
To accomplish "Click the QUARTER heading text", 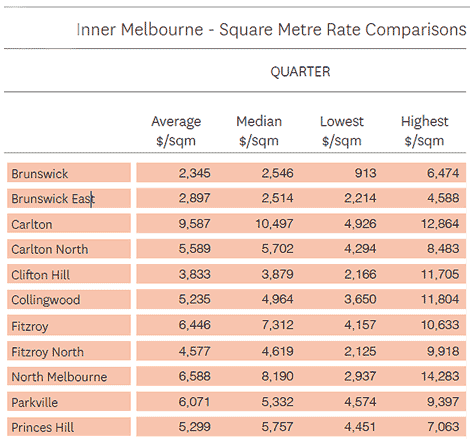I will 300,72.
